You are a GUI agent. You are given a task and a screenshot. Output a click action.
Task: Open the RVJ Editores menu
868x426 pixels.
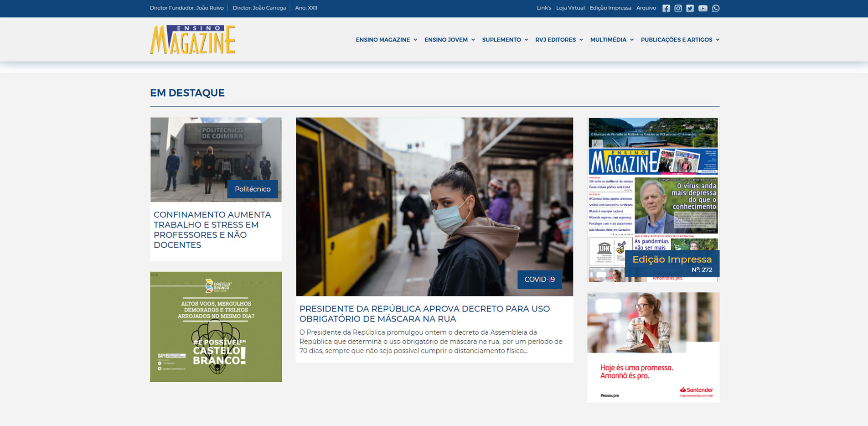coord(559,40)
